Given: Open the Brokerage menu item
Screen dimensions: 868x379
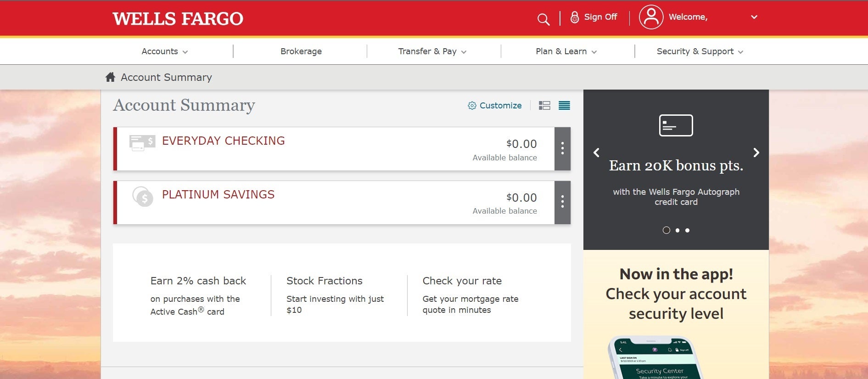Looking at the screenshot, I should (301, 51).
